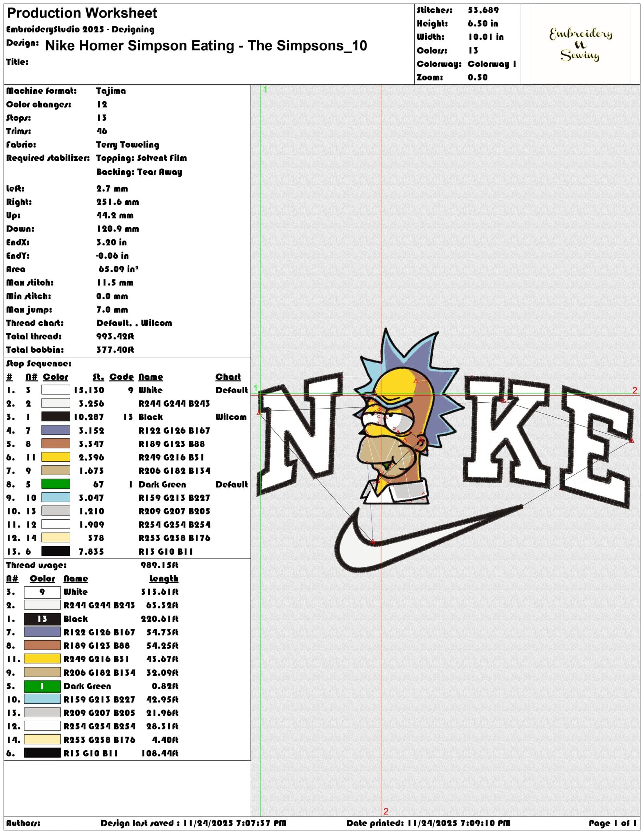
Task: Click the thread chart value 'Default, , Wilcom'
Action: pyautogui.click(x=134, y=323)
